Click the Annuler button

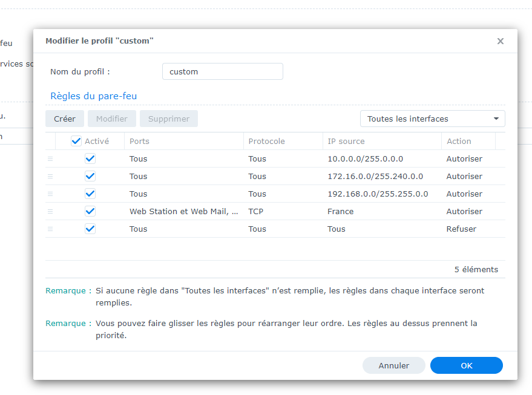393,365
